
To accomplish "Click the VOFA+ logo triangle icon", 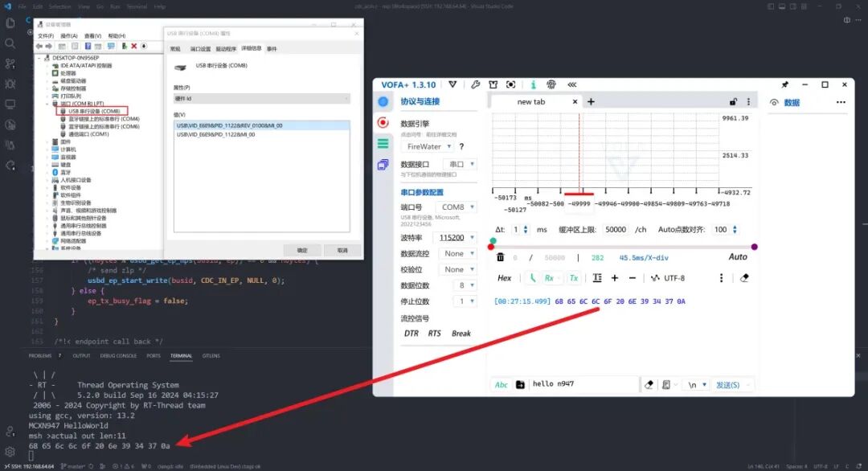I will click(452, 84).
